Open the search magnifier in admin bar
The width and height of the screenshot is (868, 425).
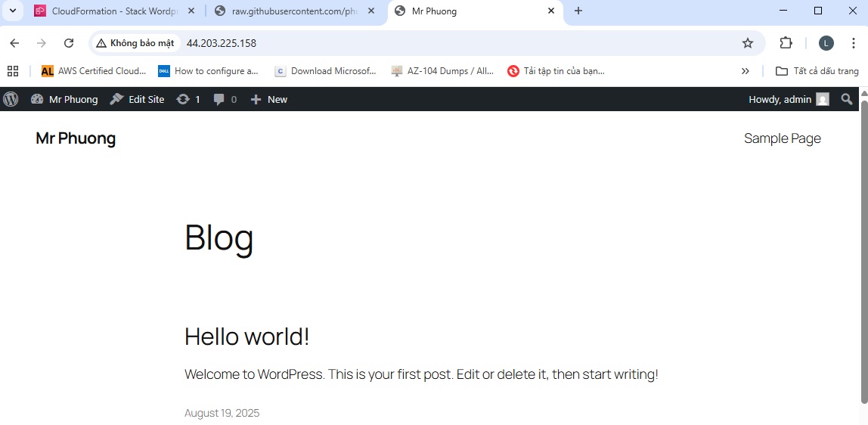(846, 99)
